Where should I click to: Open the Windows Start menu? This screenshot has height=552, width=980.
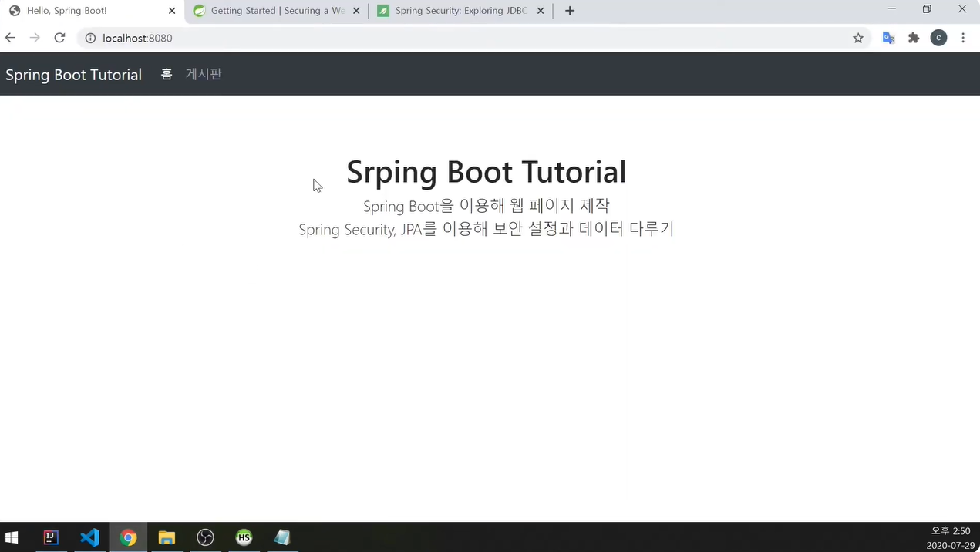[x=12, y=537]
